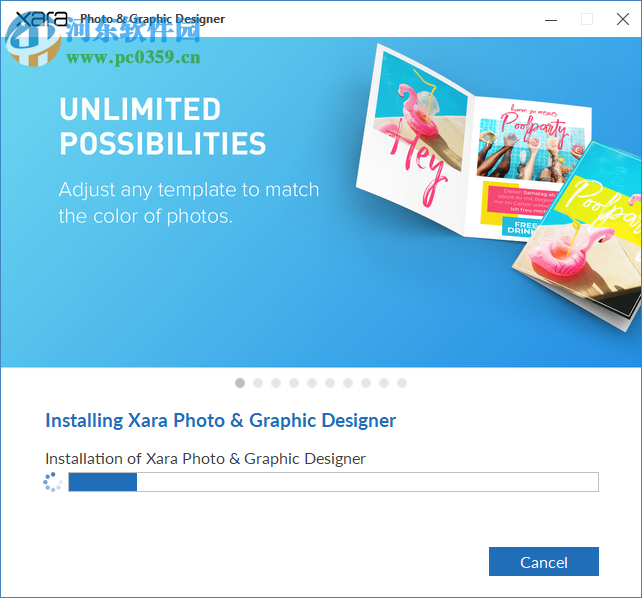Click the loading spinner icon
This screenshot has width=642, height=598.
tap(53, 482)
